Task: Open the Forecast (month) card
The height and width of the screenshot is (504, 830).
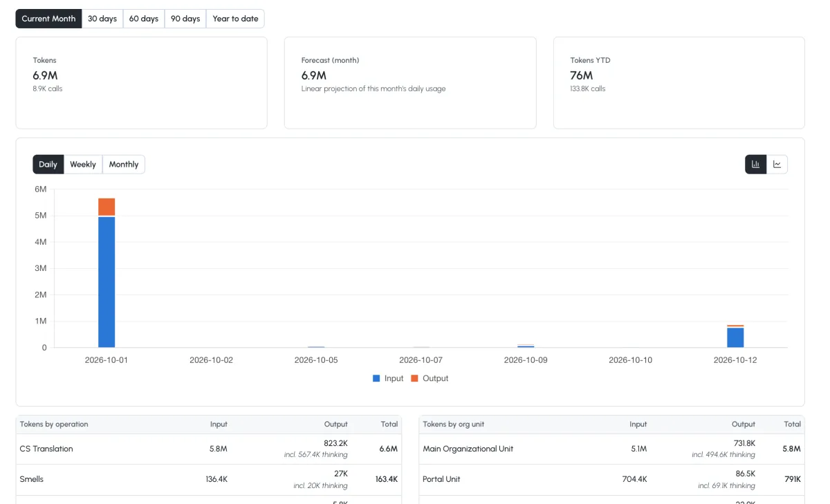Action: [410, 83]
